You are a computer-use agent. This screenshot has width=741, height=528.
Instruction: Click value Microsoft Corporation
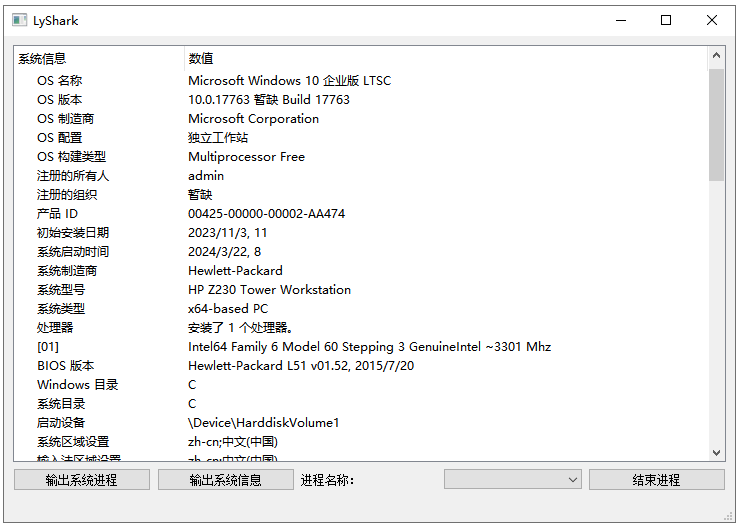(253, 119)
